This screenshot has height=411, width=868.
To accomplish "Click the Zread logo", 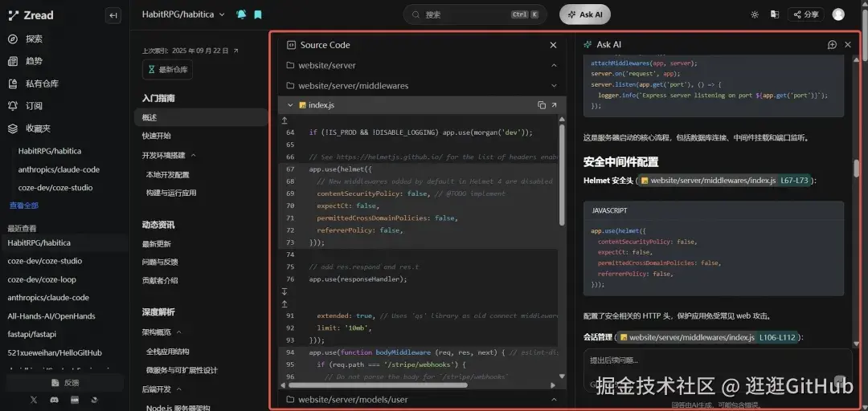I will point(31,15).
